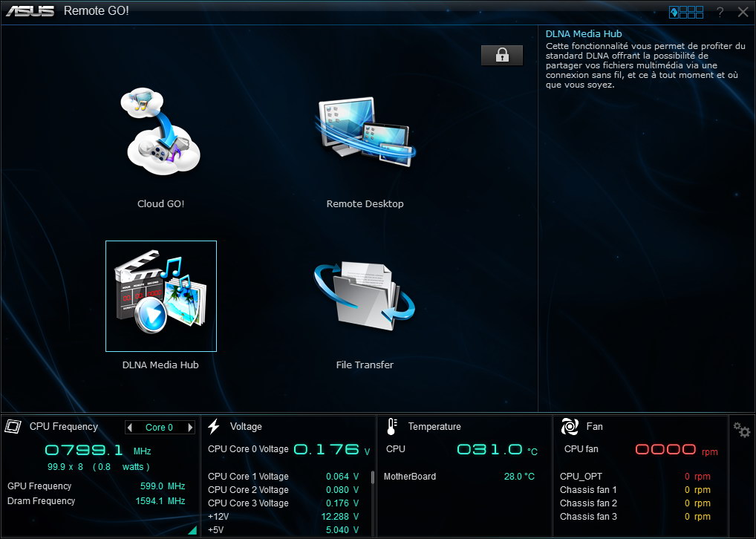Click the GPU Frequency row
Viewport: 756px width, 539px height.
point(97,486)
